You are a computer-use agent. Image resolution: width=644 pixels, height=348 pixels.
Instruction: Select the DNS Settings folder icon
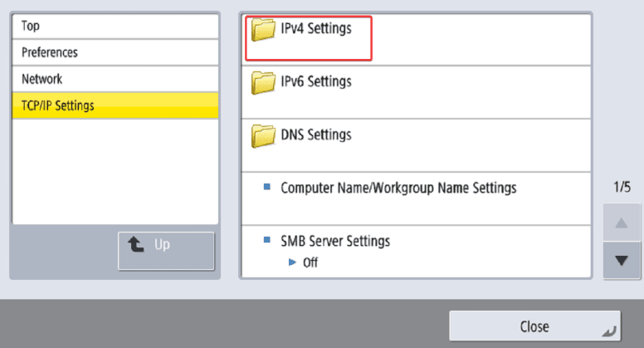[x=264, y=135]
